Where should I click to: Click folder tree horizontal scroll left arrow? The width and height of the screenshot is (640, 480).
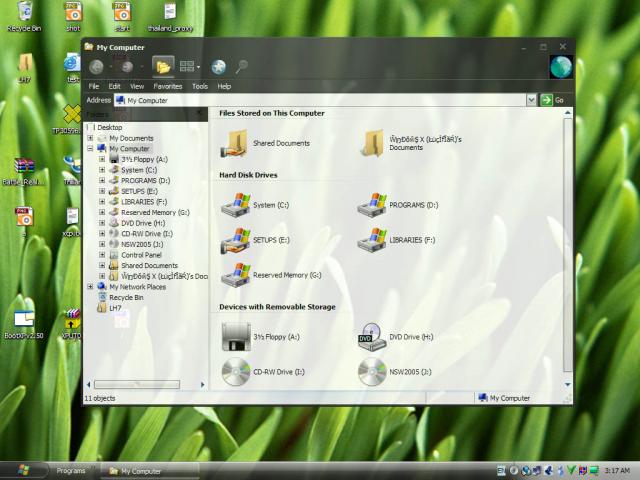(89, 384)
